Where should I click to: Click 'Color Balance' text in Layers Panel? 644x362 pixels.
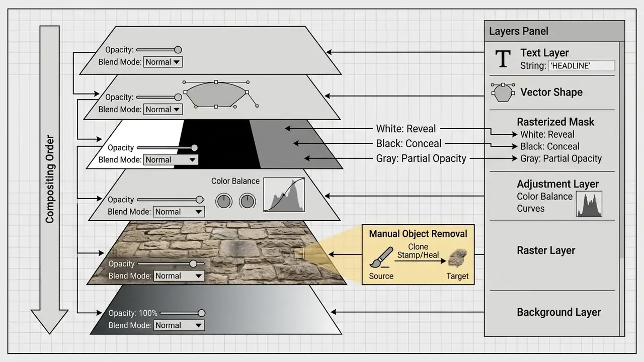[x=545, y=197]
